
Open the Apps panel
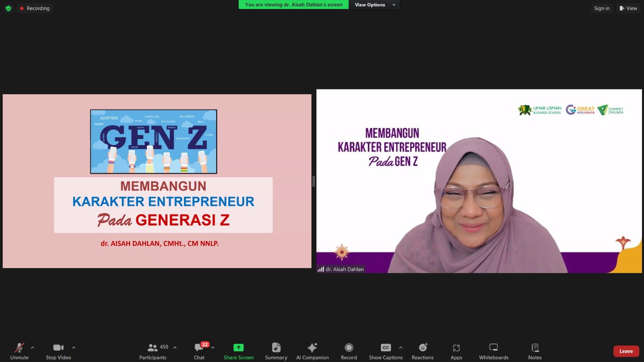(x=456, y=348)
